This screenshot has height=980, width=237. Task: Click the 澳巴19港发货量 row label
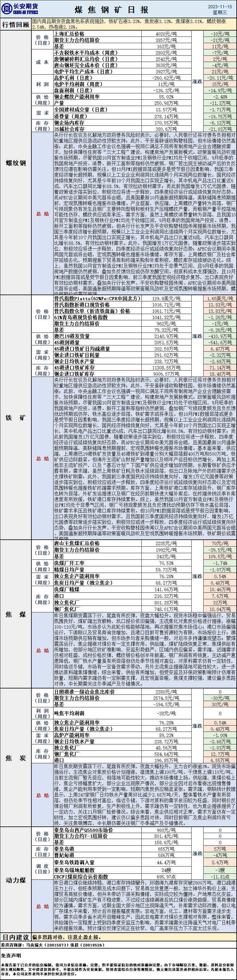point(72,336)
